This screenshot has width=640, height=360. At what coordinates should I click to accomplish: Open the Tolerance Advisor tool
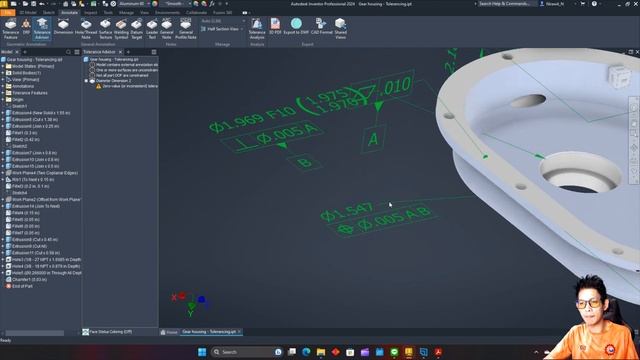coord(42,29)
